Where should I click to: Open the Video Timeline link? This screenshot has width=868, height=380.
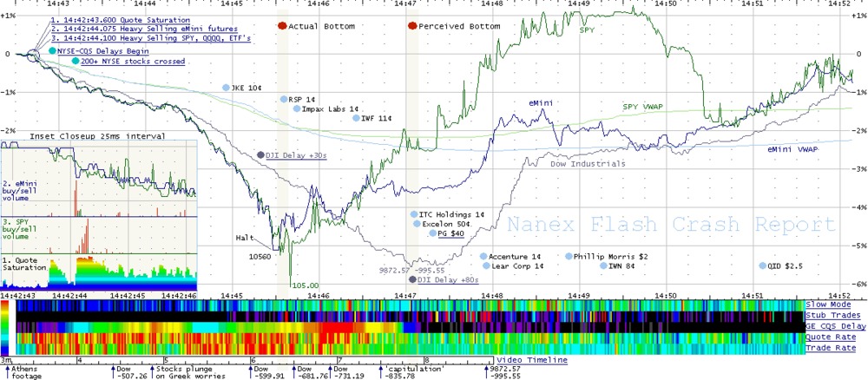532,359
